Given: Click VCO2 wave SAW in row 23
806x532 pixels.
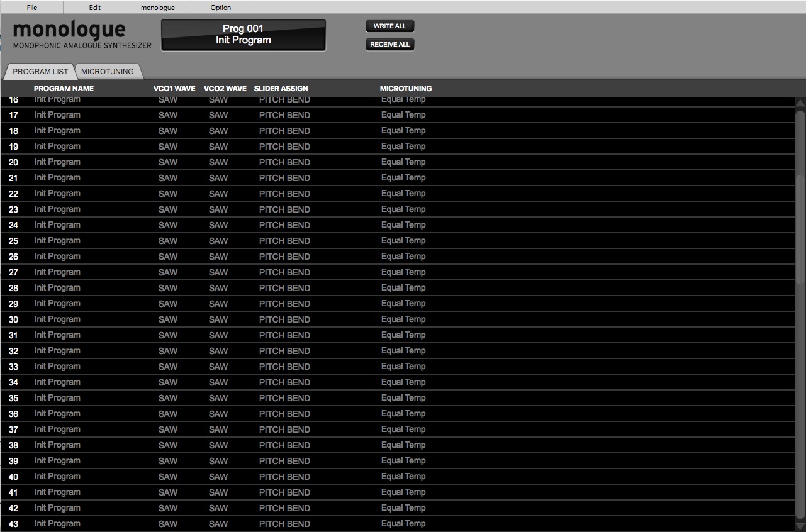Looking at the screenshot, I should (x=218, y=209).
